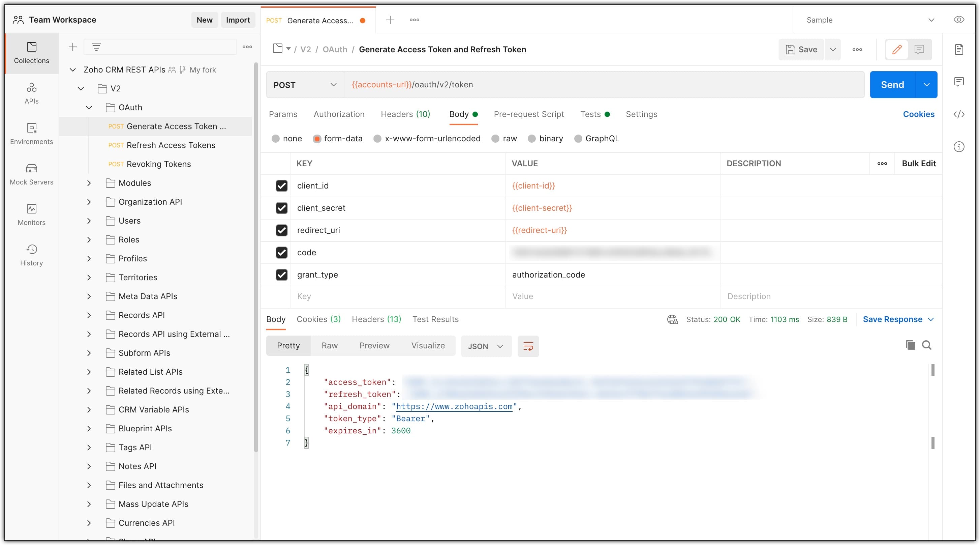Switch to the Authorization tab

[x=339, y=114]
